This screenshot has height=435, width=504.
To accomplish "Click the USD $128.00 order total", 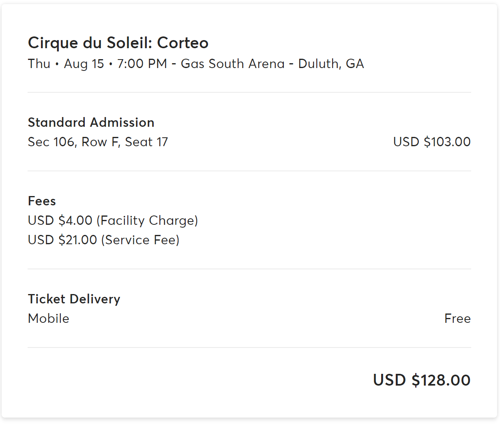I will pyautogui.click(x=422, y=380).
